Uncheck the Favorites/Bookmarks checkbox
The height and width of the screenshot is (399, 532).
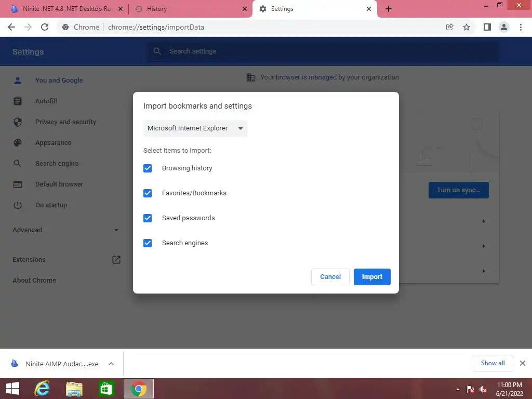[148, 193]
